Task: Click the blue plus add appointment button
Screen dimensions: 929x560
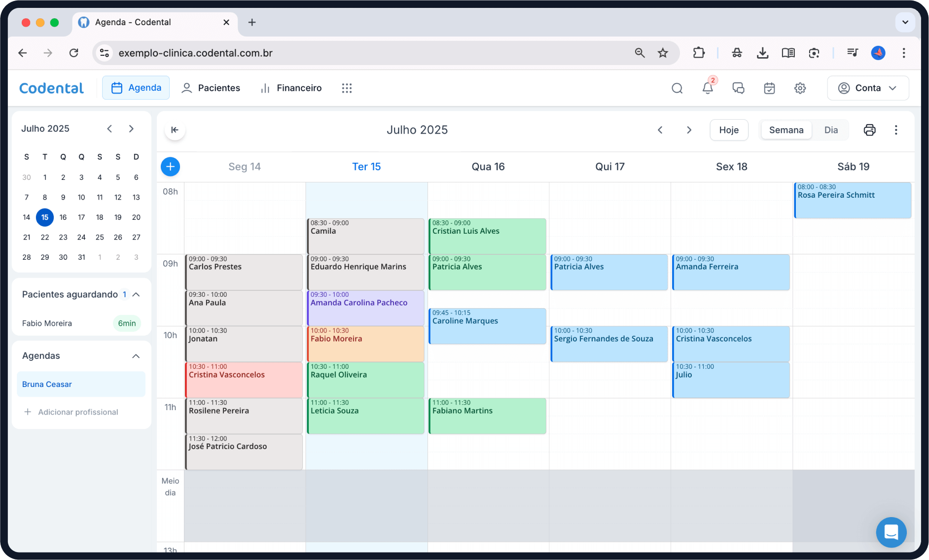Action: click(x=170, y=167)
